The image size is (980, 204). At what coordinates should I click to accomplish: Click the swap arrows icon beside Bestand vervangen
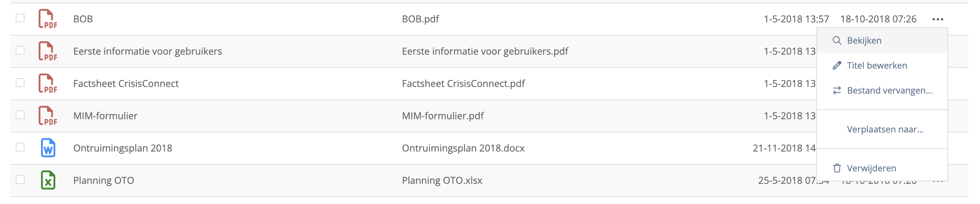[836, 90]
